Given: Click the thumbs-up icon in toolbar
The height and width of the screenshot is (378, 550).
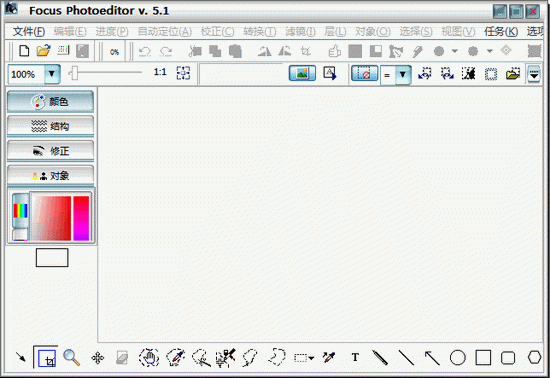Looking at the screenshot, I should [x=334, y=51].
